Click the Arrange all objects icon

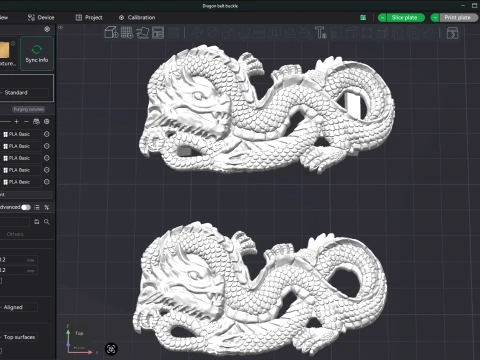coord(158,33)
